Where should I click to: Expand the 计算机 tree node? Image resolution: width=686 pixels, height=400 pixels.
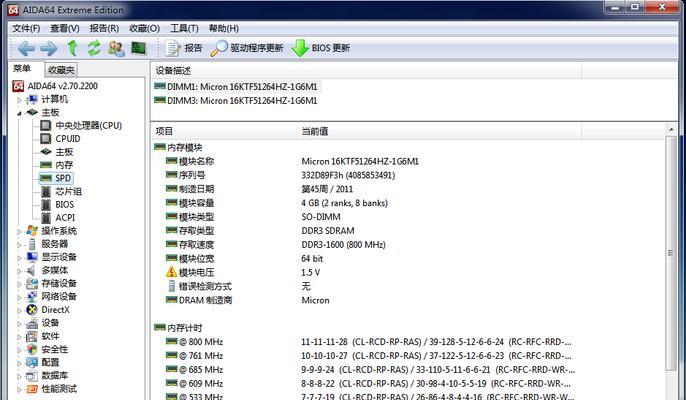19,100
